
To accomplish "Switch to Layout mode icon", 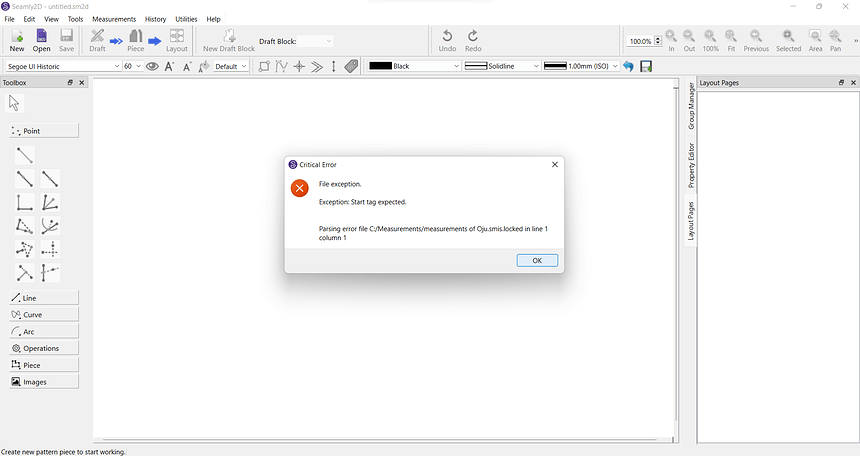I will [177, 36].
